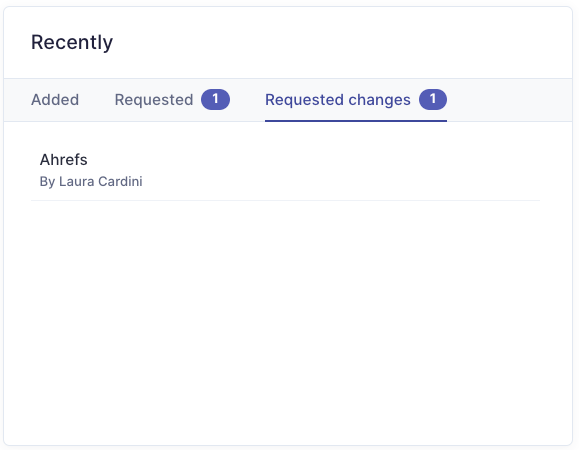
Task: Click the tab bar's empty right side
Action: [510, 100]
